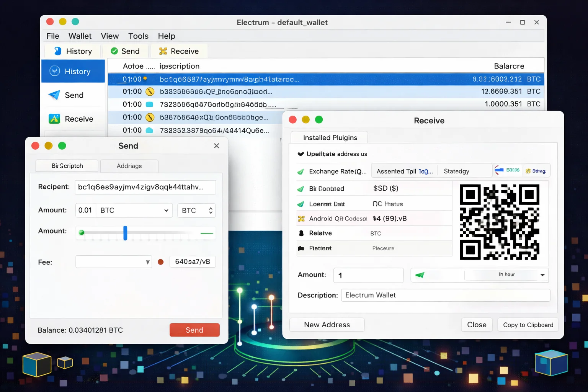Click Copy to Clipboard in Receive dialog

[528, 325]
